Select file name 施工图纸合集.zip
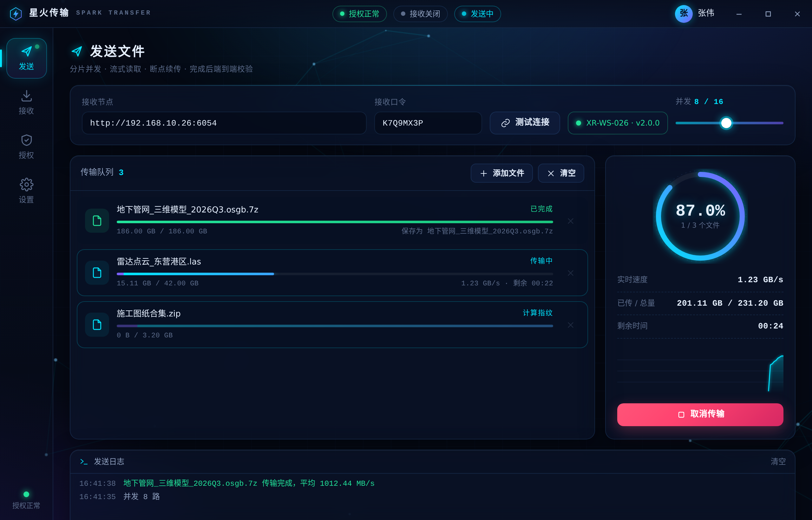Image resolution: width=812 pixels, height=520 pixels. click(149, 314)
